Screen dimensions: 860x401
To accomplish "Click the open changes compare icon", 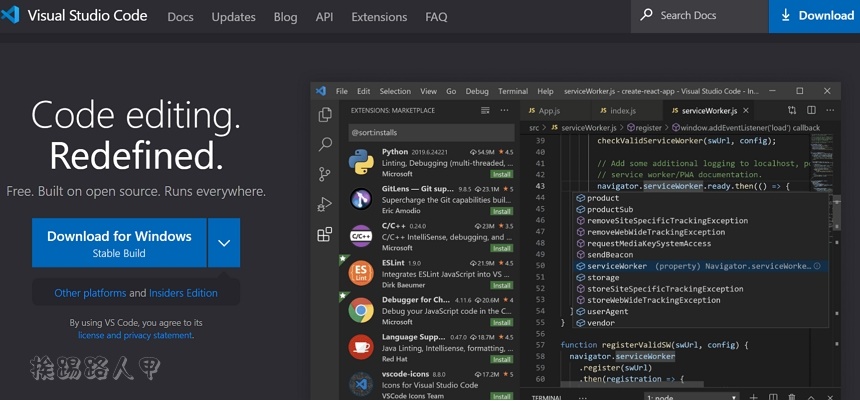I will click(791, 110).
